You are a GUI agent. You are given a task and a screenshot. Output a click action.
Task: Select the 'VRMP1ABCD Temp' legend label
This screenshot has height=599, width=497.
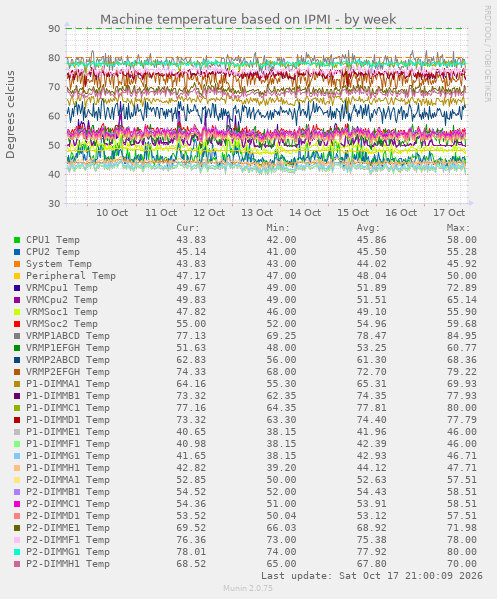(x=68, y=336)
